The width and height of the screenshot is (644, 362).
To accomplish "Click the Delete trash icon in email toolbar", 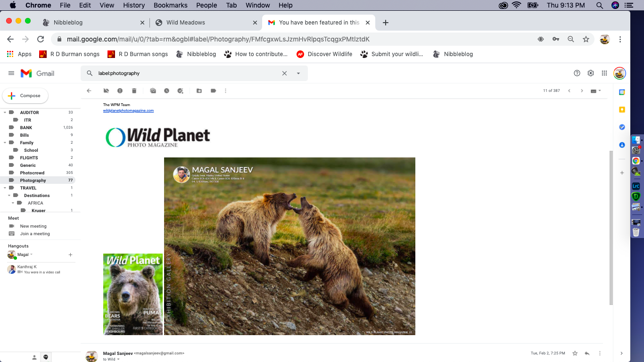I will 134,90.
